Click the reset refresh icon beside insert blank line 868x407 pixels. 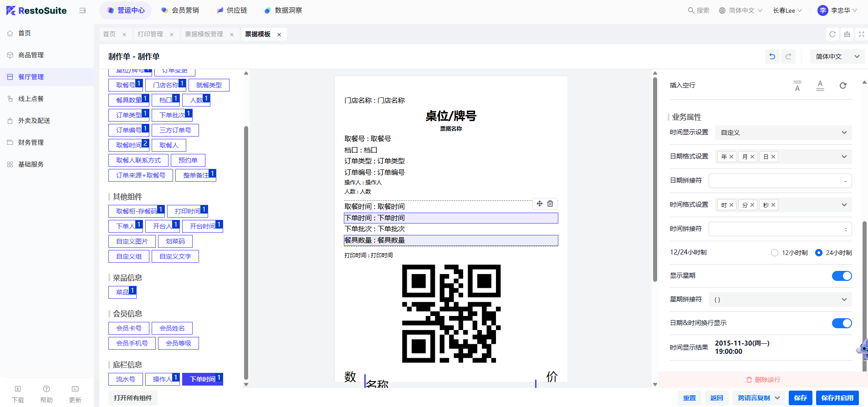tap(843, 86)
